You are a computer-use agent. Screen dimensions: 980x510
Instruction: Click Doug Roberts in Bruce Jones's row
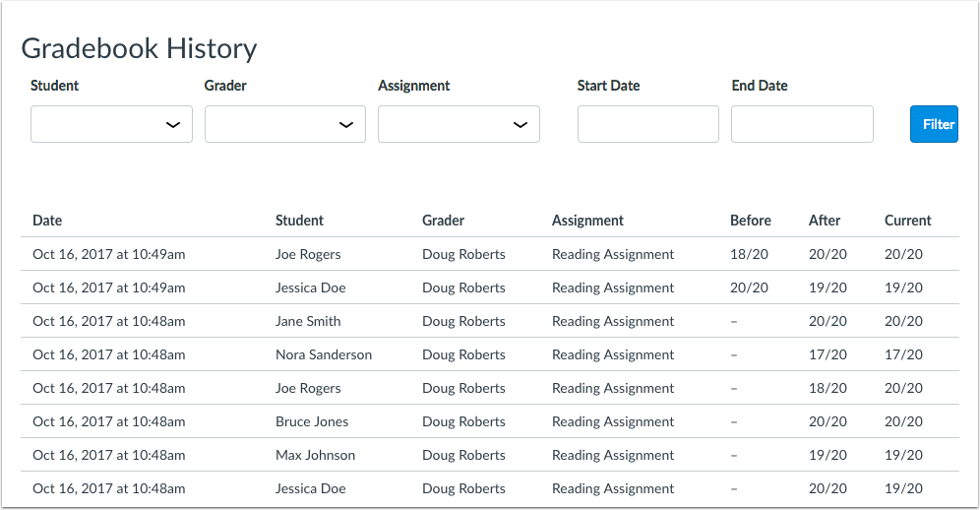point(463,421)
